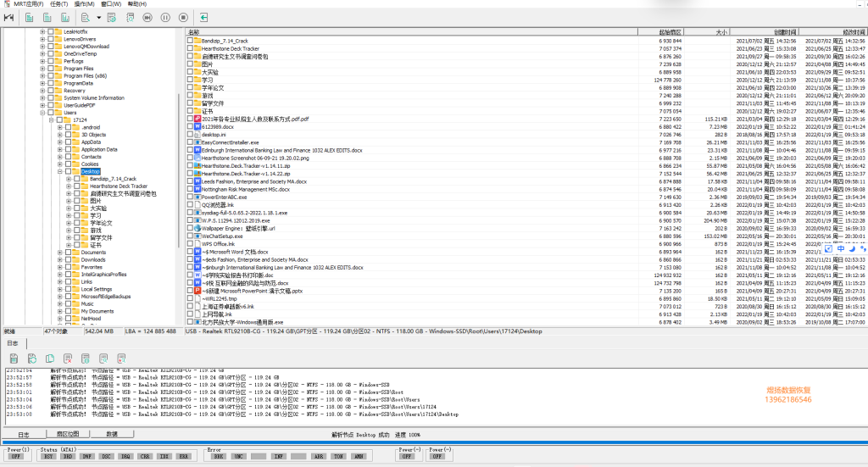Click the document settings gear icon in the toolbar

(112, 18)
